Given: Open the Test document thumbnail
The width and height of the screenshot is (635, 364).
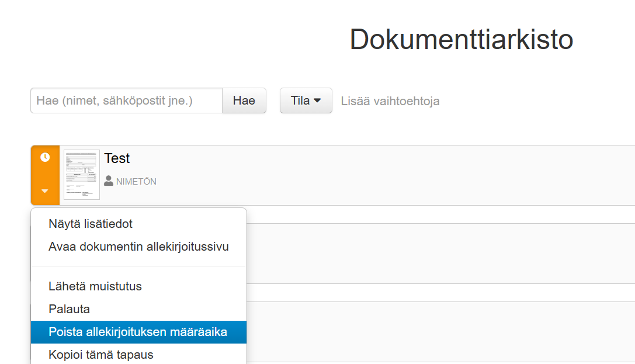Looking at the screenshot, I should (x=81, y=175).
